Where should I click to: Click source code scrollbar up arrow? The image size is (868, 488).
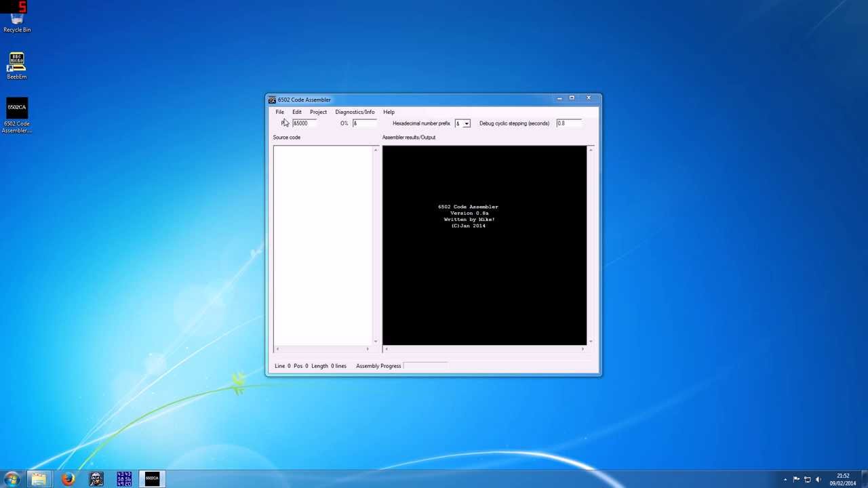[x=376, y=150]
